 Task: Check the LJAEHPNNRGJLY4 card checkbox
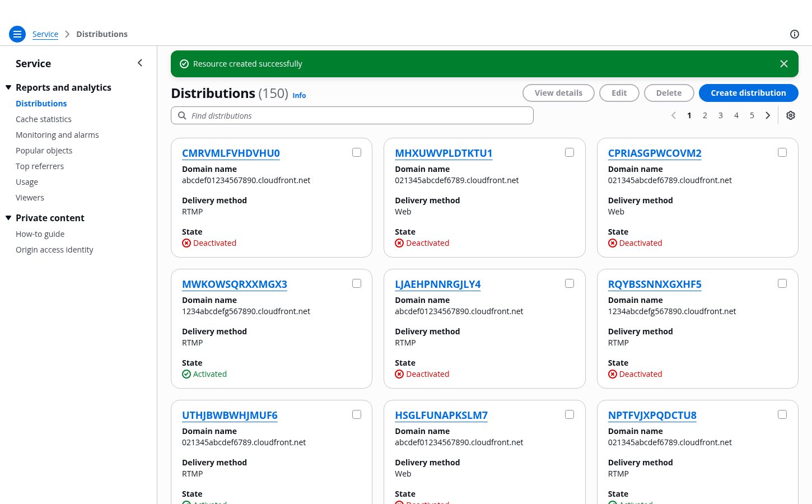point(570,283)
